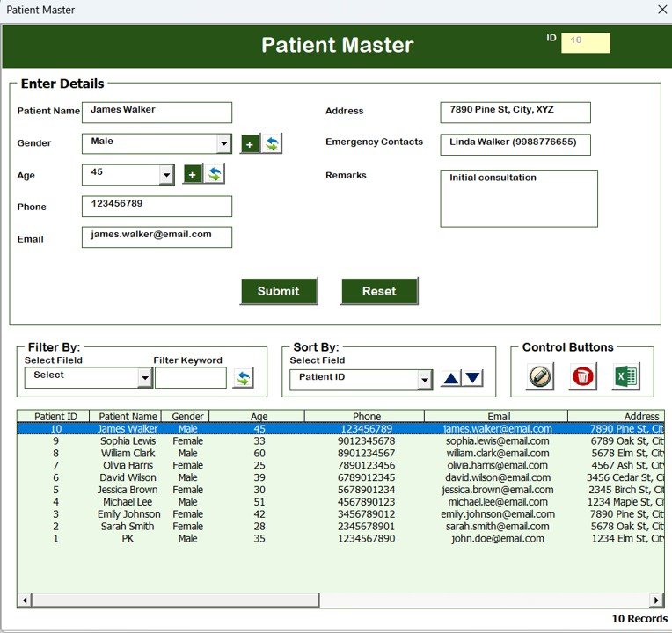The image size is (672, 633).
Task: Click the Gender column header
Action: [x=185, y=417]
